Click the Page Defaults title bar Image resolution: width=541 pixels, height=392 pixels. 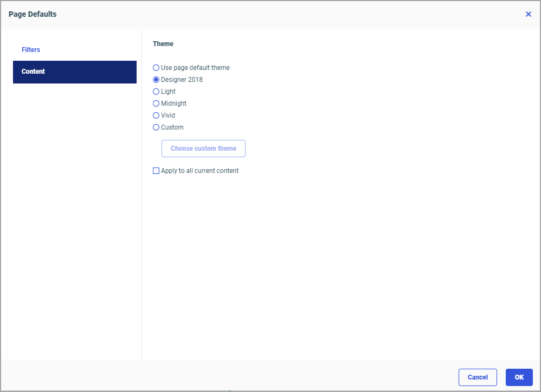point(33,14)
